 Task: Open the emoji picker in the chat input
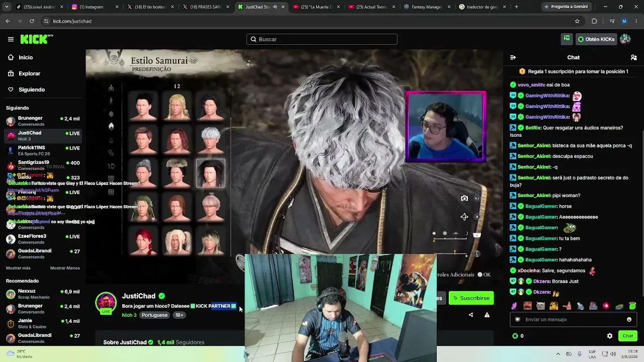click(629, 319)
